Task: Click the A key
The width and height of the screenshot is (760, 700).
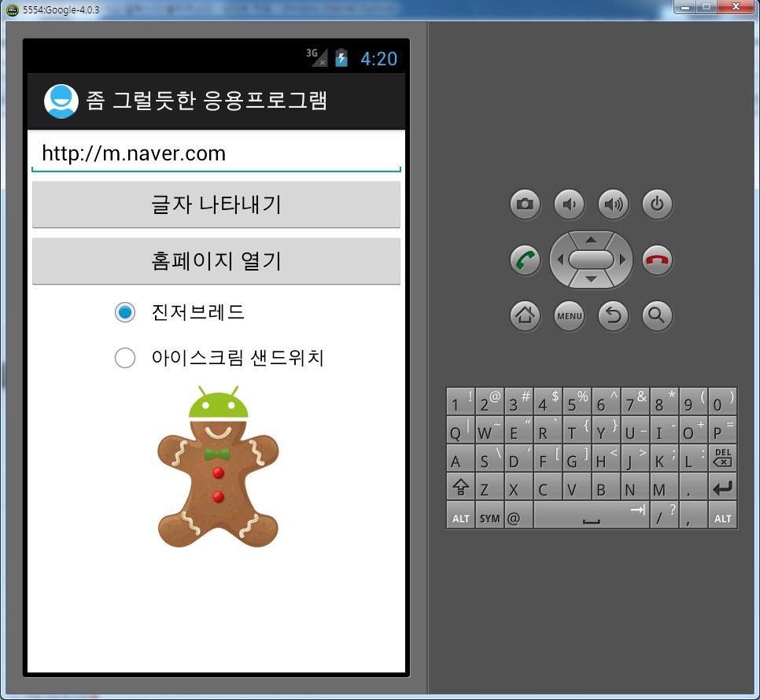Action: click(x=460, y=458)
